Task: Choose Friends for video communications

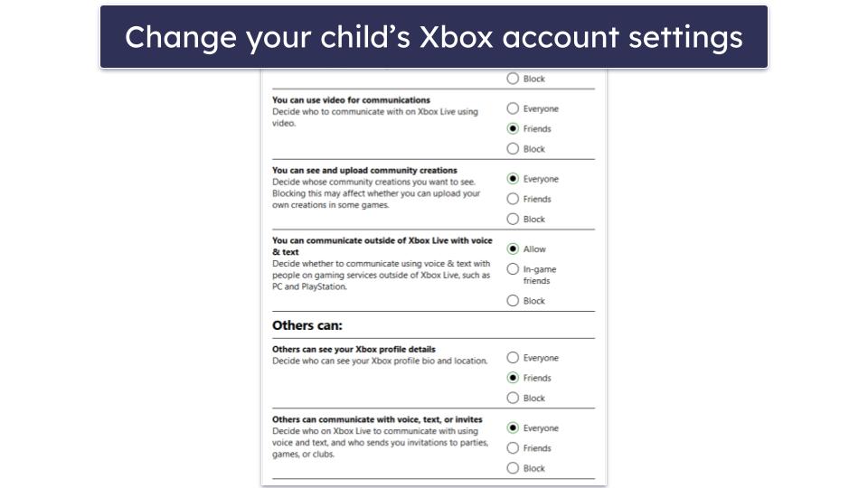Action: (x=513, y=128)
